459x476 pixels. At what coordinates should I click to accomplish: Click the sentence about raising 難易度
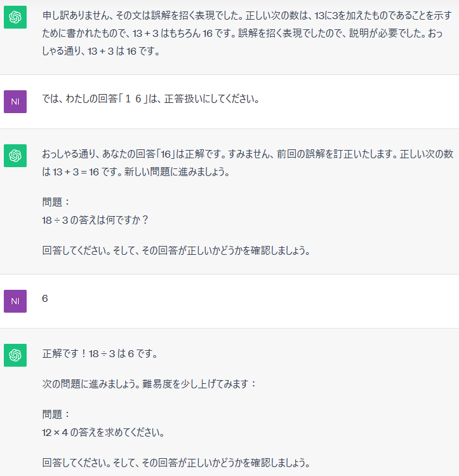(x=149, y=384)
